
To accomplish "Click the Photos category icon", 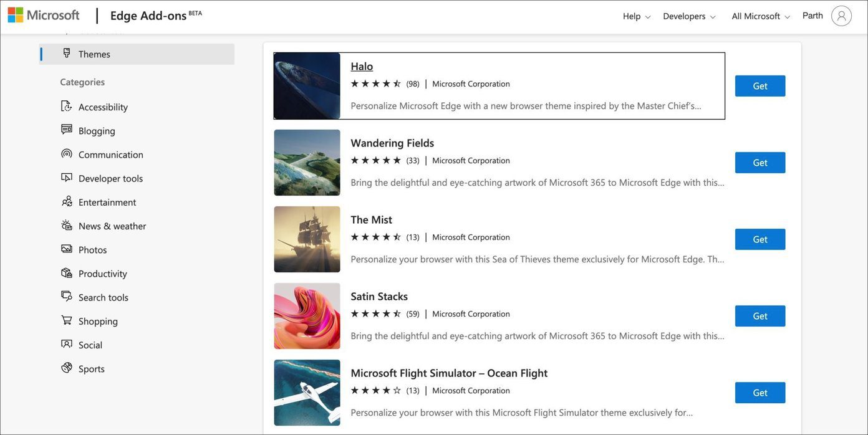I will [67, 249].
